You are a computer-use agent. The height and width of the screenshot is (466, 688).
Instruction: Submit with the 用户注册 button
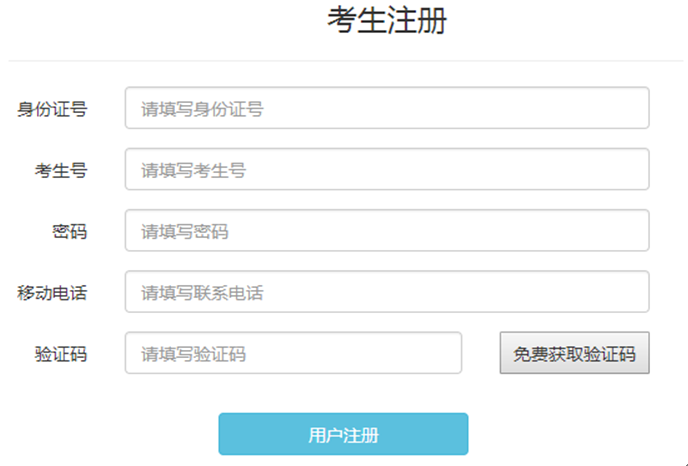click(x=343, y=435)
